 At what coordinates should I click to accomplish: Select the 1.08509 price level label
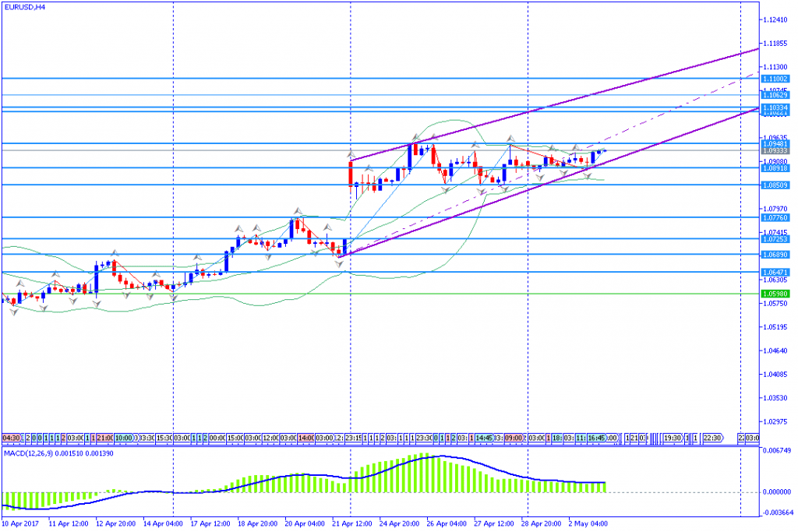click(x=775, y=185)
